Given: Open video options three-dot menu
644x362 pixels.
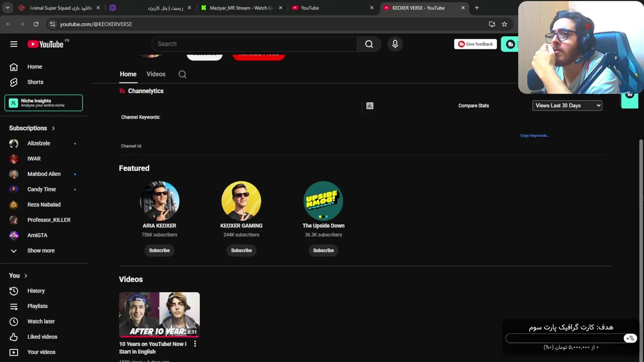Looking at the screenshot, I should point(195,344).
